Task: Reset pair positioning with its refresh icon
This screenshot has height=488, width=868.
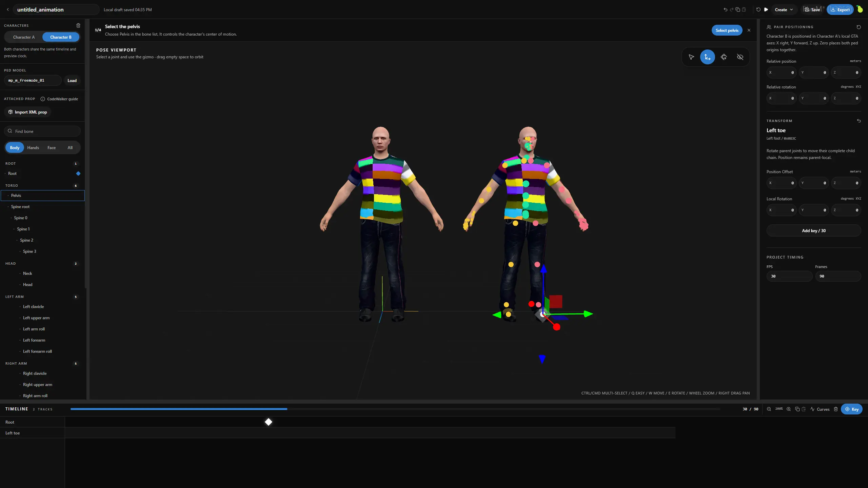Action: (859, 27)
